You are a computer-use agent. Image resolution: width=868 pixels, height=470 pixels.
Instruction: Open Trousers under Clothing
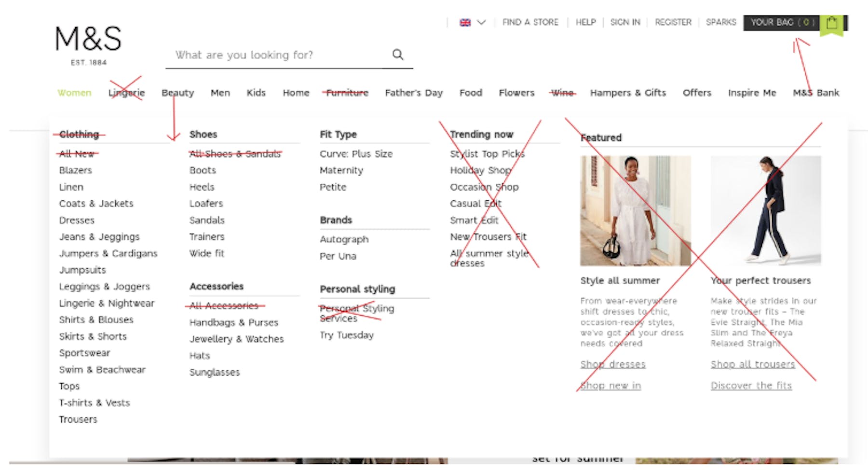pos(78,419)
